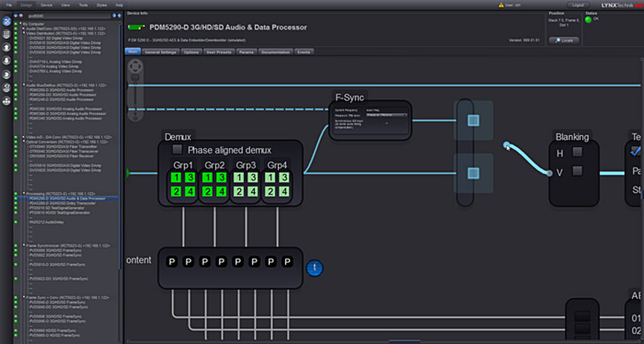The height and width of the screenshot is (344, 644).
Task: Click the Locate button
Action: [564, 41]
